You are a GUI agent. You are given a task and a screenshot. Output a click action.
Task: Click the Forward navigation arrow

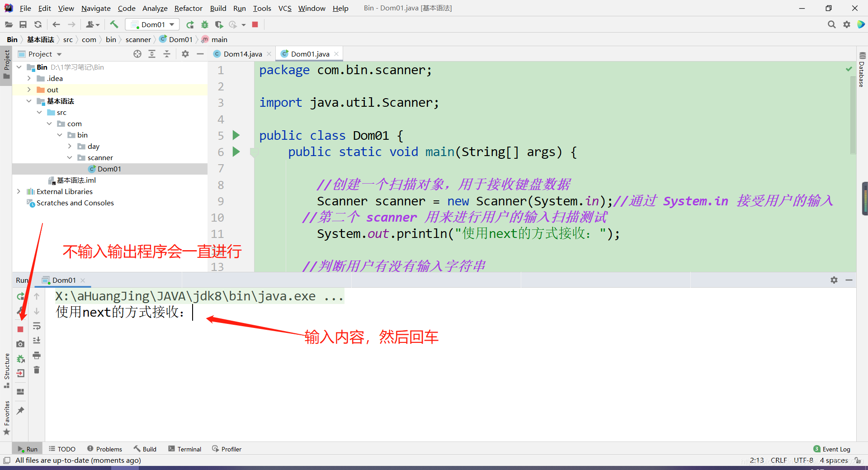tap(71, 24)
